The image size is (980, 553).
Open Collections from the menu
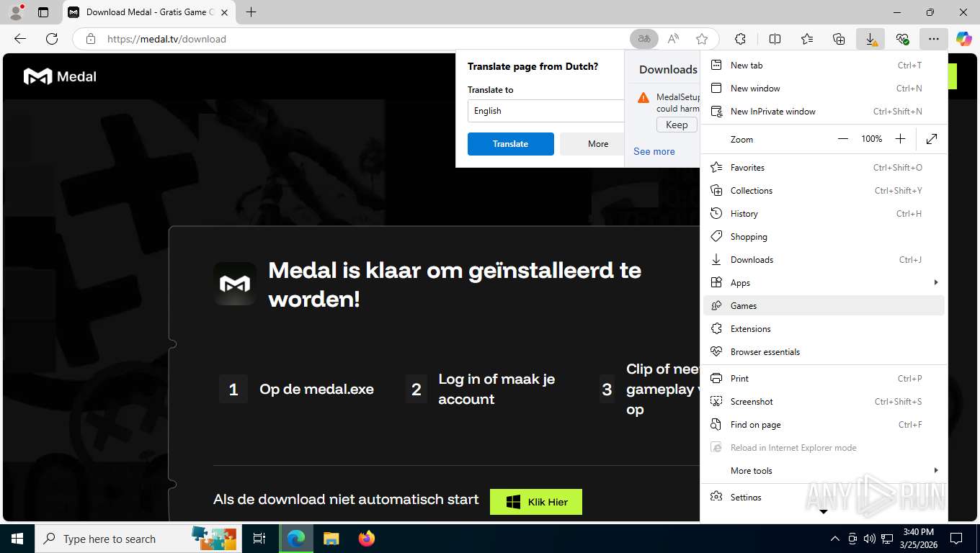[x=824, y=191]
